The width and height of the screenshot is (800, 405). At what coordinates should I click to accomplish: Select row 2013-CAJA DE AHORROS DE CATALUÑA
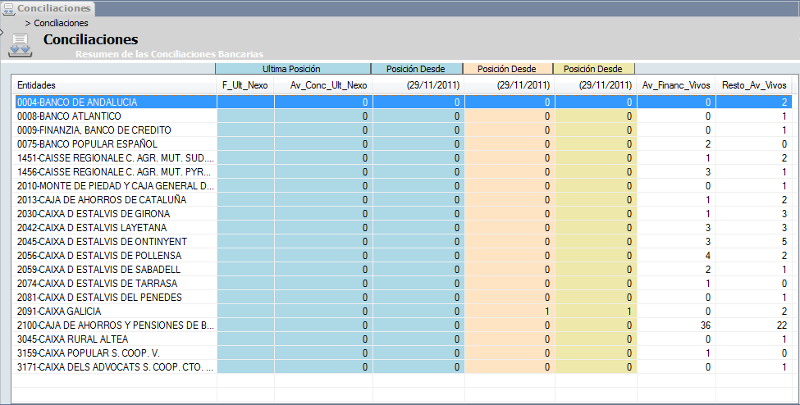403,200
